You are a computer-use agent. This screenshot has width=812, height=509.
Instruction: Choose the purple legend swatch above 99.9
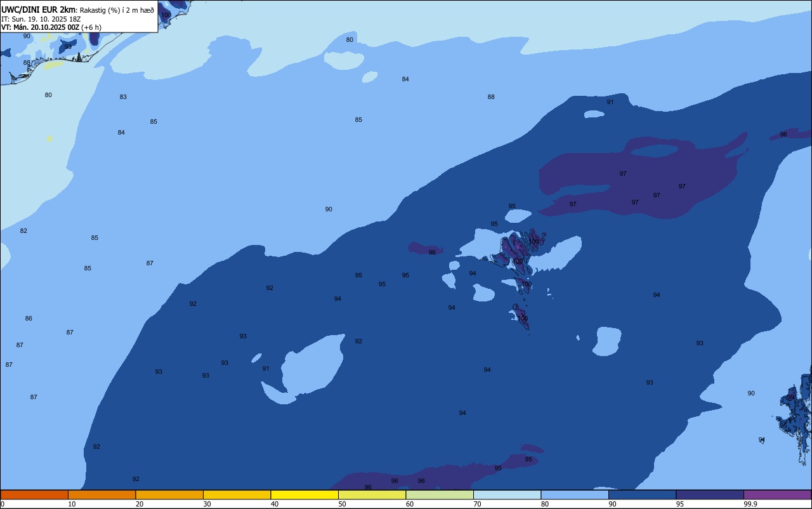point(777,494)
